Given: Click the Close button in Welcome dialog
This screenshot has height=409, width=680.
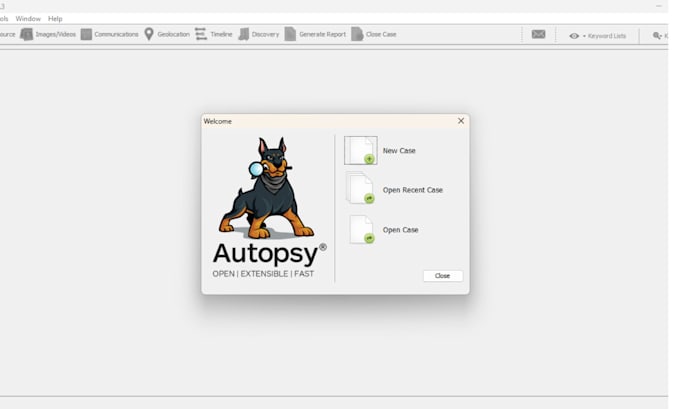Looking at the screenshot, I should [443, 276].
